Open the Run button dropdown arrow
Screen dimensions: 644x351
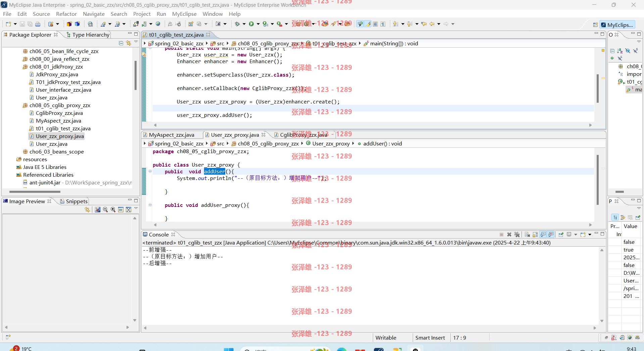258,24
